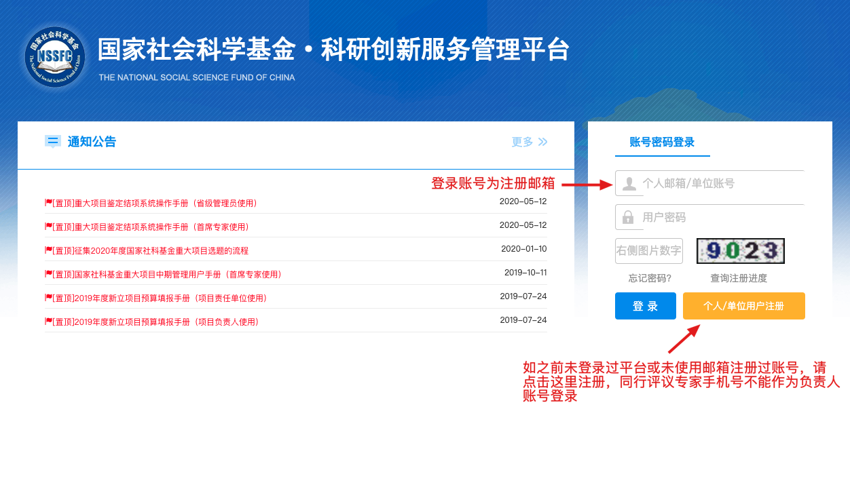The image size is (850, 504).
Task: Click the red flag beside 省级管理员使用 manual
Action: (x=48, y=203)
